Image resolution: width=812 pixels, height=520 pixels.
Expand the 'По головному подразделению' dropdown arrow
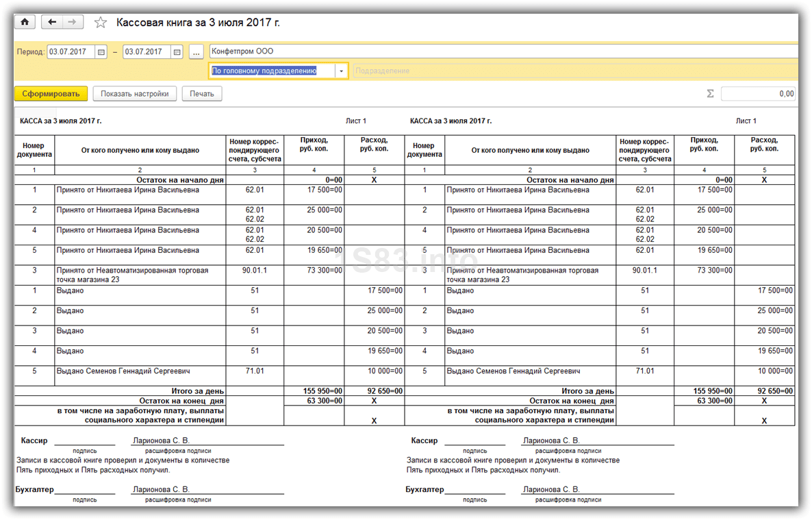[x=341, y=71]
